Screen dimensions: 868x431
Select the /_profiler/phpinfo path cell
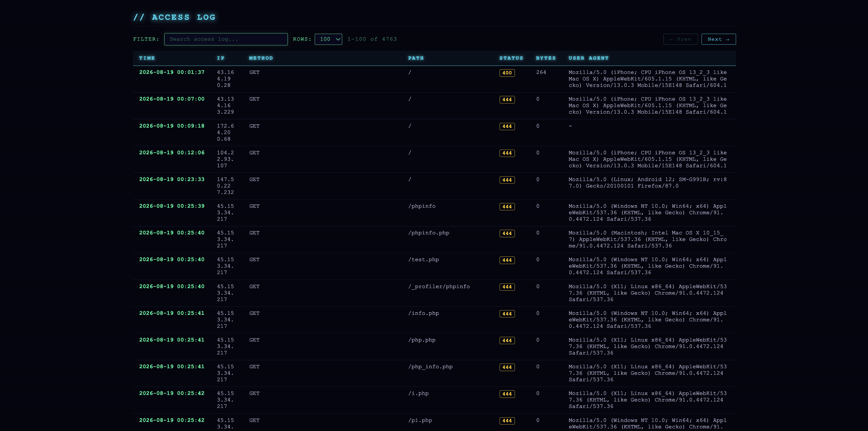tap(439, 287)
